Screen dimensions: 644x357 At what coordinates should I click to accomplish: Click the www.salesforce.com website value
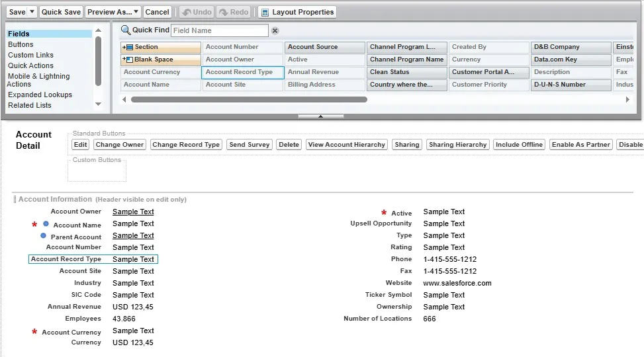coord(457,283)
